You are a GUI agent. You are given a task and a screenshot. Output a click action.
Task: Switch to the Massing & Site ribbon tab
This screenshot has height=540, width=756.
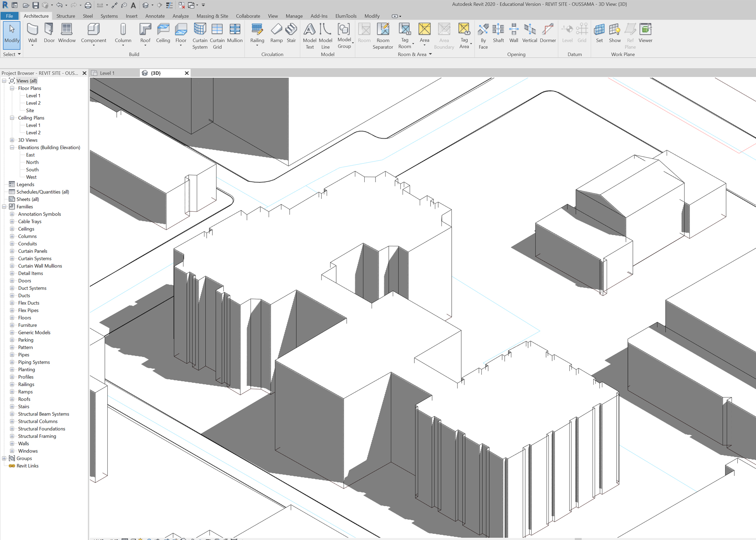coord(212,16)
